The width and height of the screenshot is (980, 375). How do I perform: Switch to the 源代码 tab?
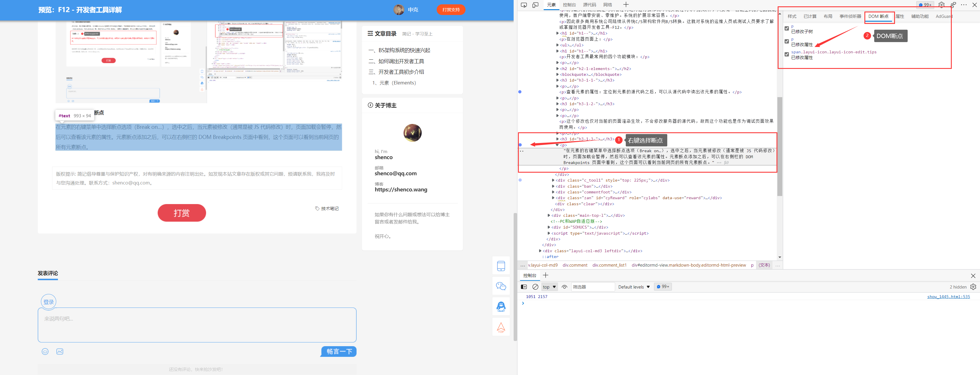[x=589, y=5]
